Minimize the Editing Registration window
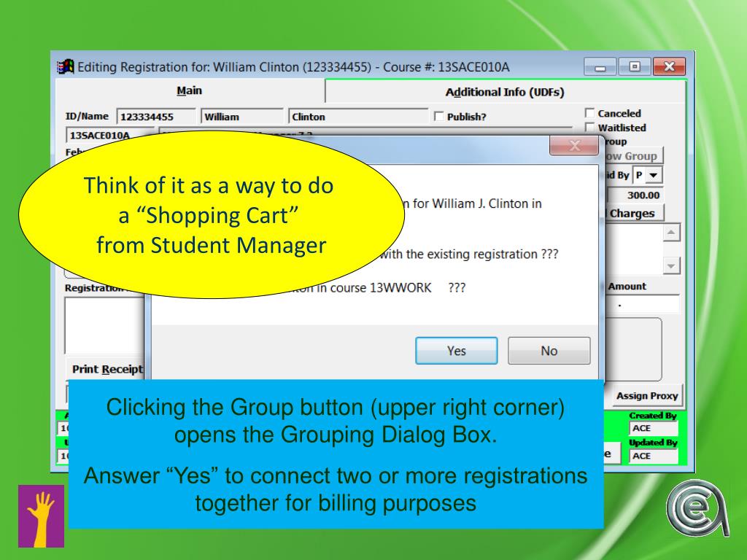The height and width of the screenshot is (560, 747). pyautogui.click(x=600, y=66)
